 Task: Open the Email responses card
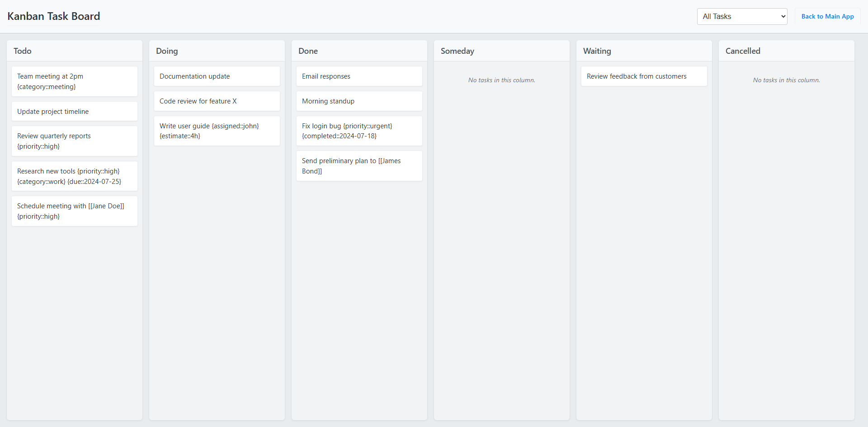pos(359,76)
